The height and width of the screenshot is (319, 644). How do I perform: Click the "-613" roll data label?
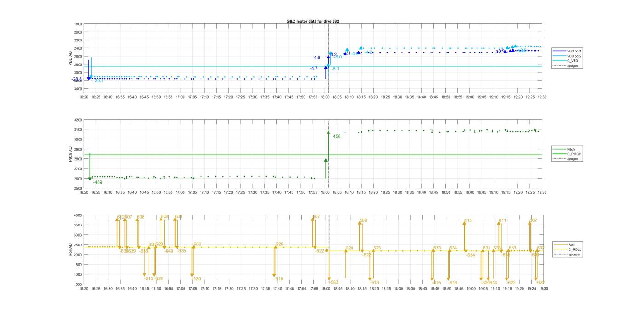[x=374, y=283]
